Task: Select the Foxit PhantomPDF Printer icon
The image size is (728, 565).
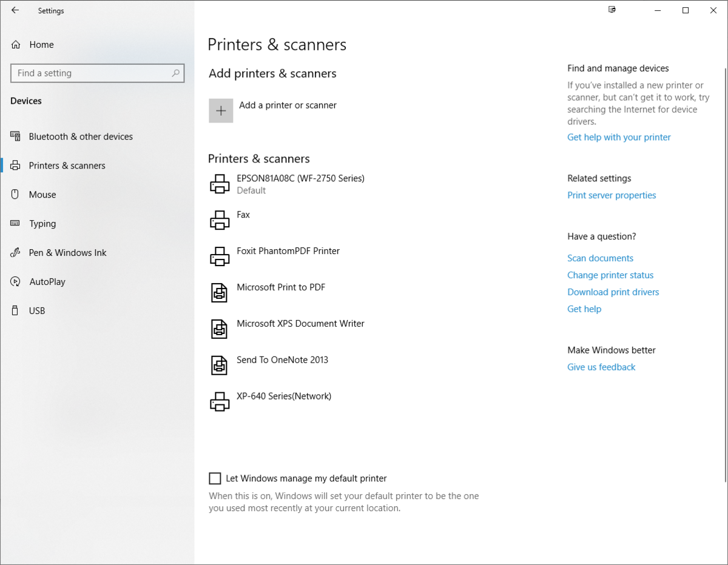Action: click(x=220, y=256)
